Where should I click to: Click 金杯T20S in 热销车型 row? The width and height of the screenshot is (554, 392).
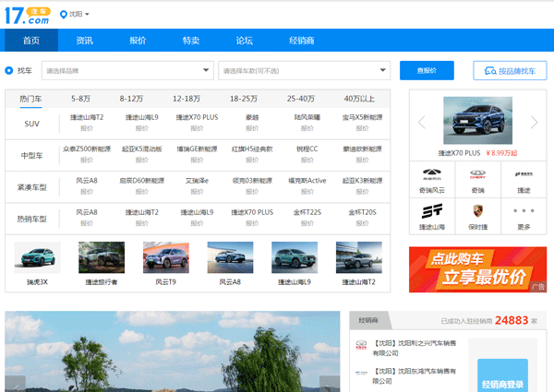point(362,212)
